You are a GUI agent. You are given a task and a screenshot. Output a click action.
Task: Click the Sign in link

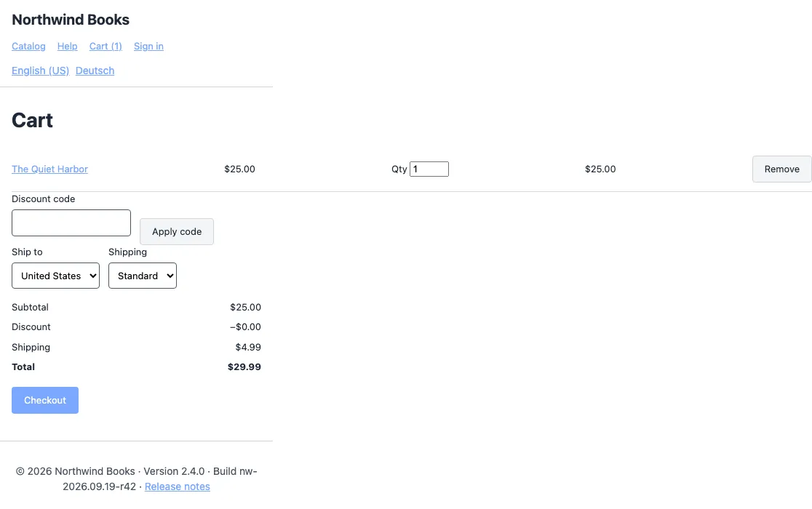click(148, 46)
